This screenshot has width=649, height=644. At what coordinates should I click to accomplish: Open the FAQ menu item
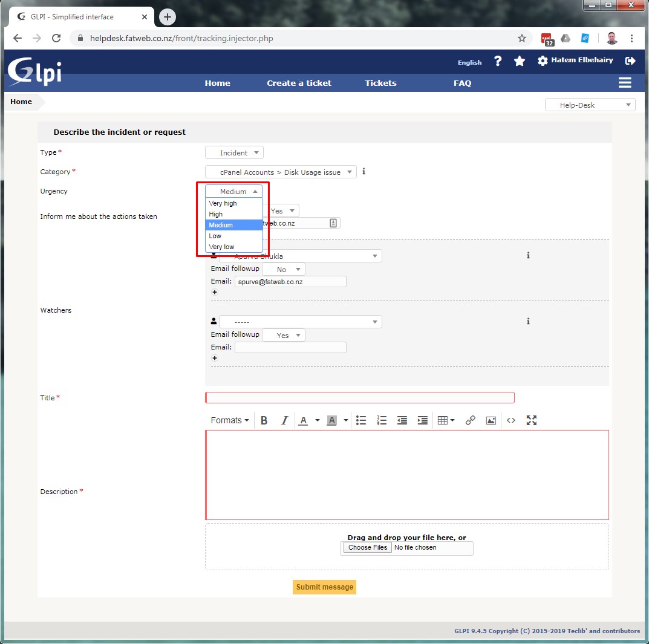[462, 83]
